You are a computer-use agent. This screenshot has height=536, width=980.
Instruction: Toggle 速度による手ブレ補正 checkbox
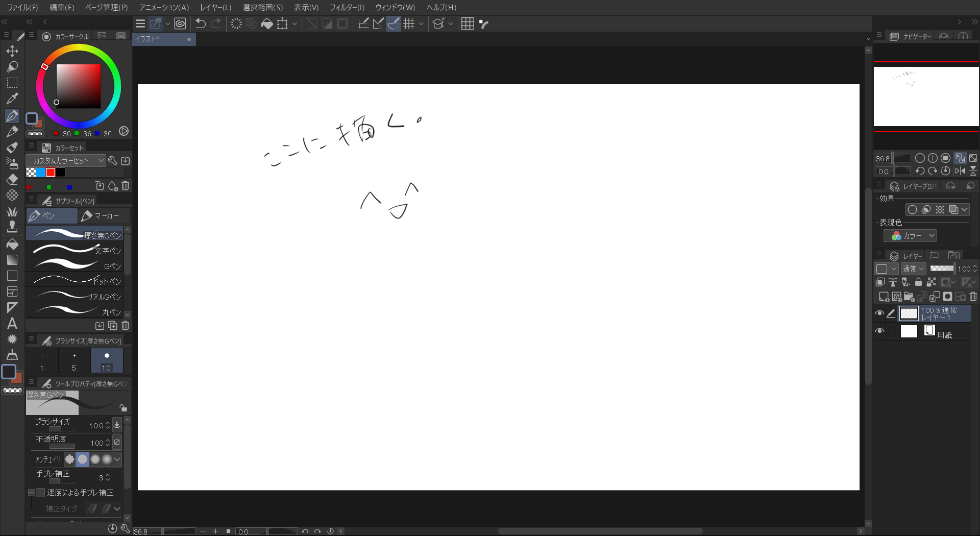[x=40, y=493]
